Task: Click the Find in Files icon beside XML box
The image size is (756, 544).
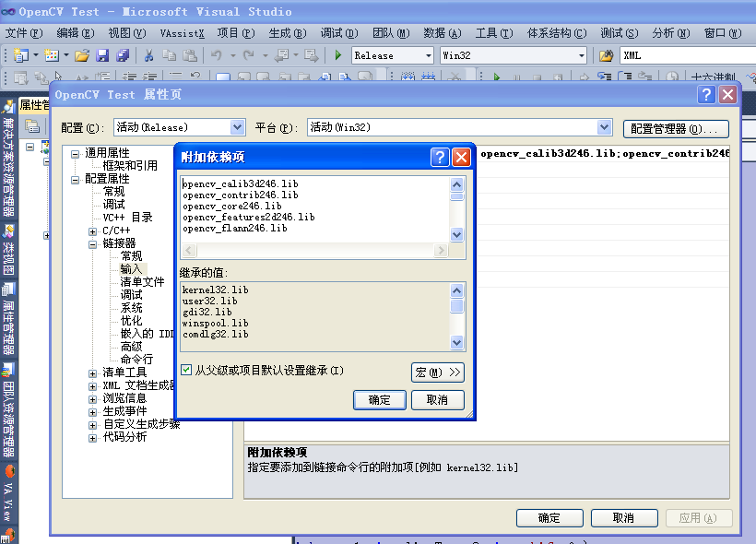Action: coord(606,55)
